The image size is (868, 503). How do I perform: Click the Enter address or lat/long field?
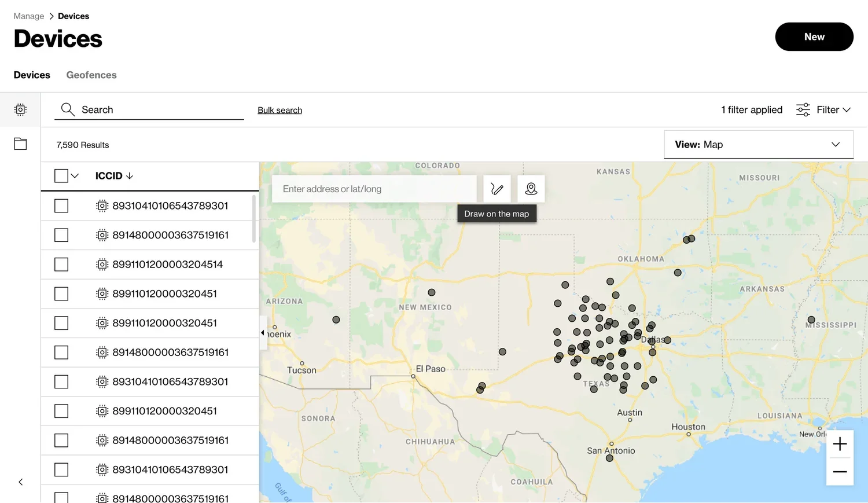(374, 189)
